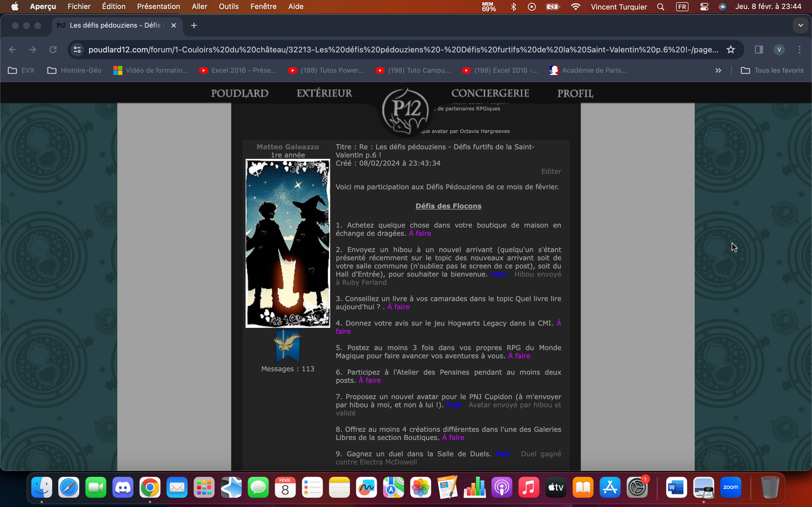The image size is (812, 507).
Task: Toggle the Wi-Fi menu bar icon
Action: pos(575,7)
